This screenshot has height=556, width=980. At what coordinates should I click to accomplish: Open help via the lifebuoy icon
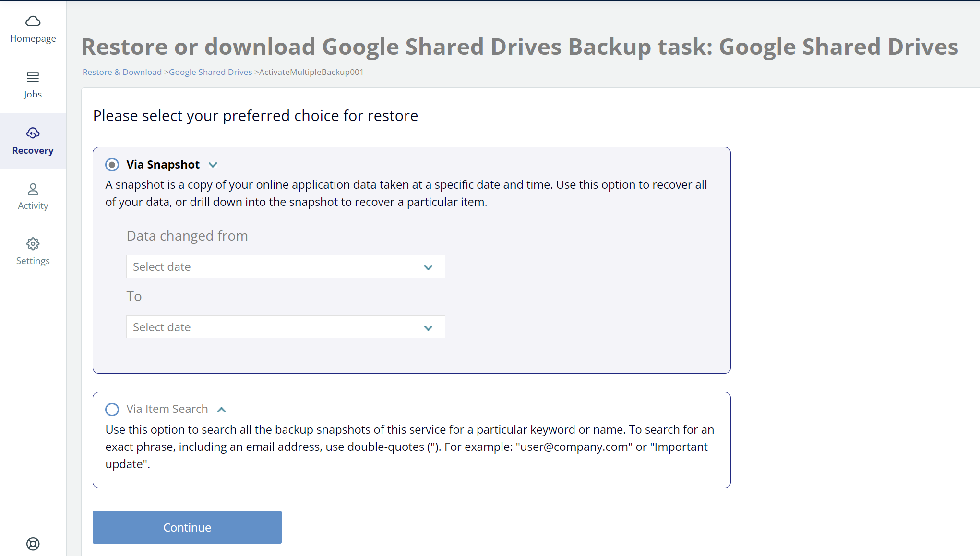33,544
